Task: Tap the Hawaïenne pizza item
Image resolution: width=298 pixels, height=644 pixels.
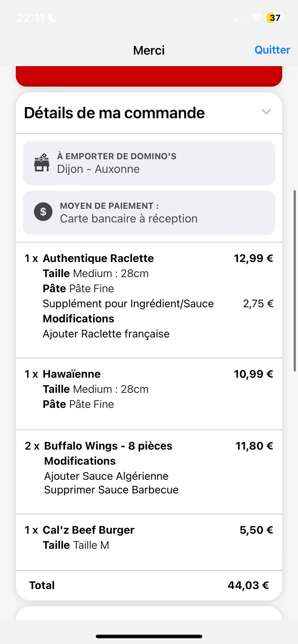Action: 72,374
